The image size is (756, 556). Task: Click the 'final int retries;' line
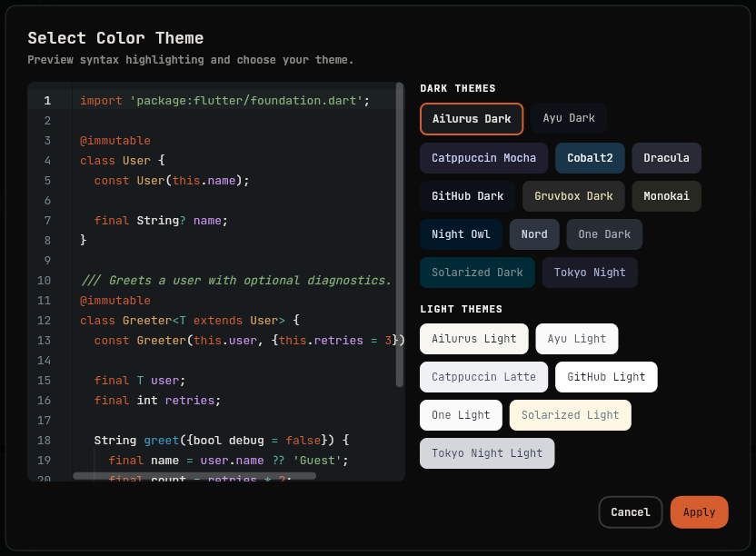[x=157, y=401]
